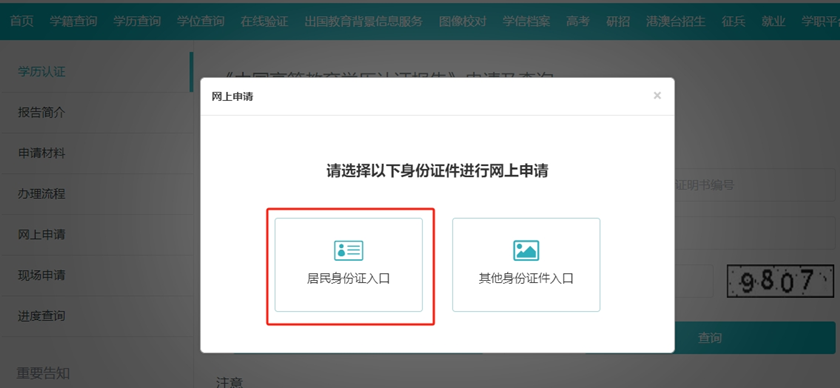Click the 证明书编号 input field
840x388 pixels.
pos(754,185)
